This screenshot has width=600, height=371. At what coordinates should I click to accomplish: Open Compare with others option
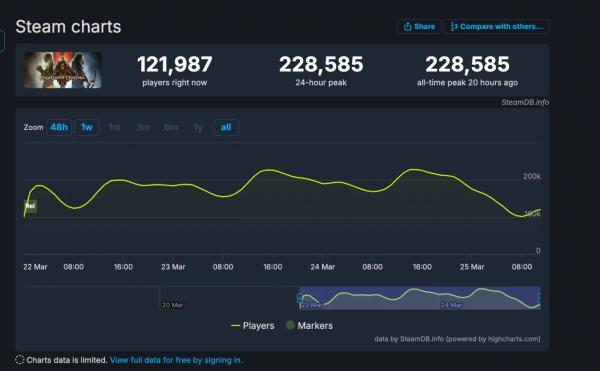click(x=496, y=26)
